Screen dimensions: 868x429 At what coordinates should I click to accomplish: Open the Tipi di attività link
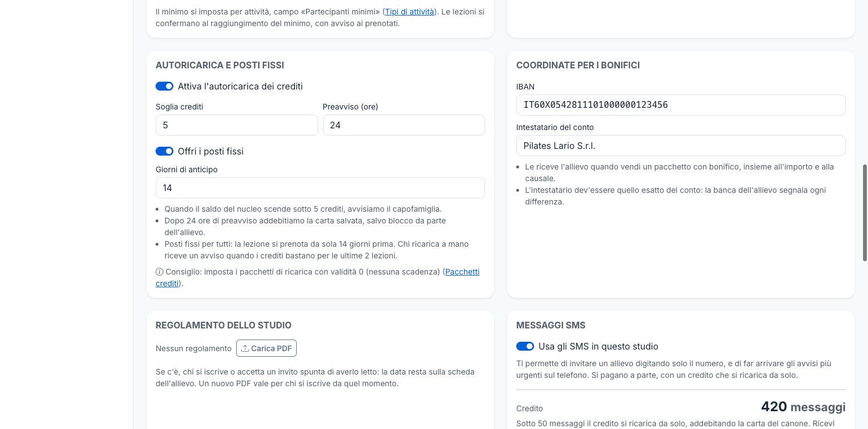click(x=410, y=11)
